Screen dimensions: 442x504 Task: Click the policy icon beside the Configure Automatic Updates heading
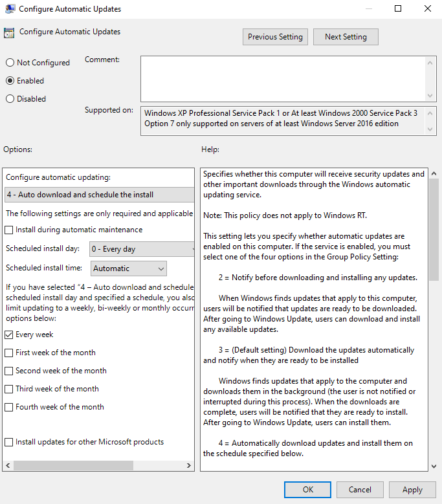tap(9, 32)
